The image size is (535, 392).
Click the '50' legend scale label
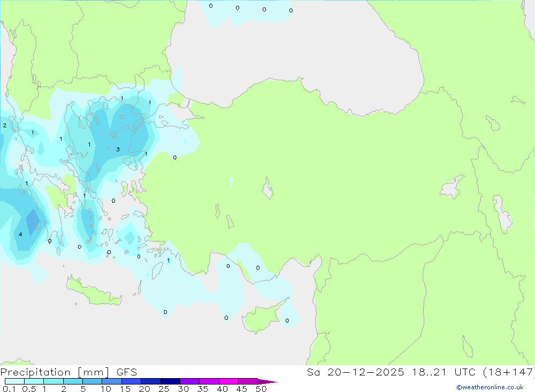(261, 389)
